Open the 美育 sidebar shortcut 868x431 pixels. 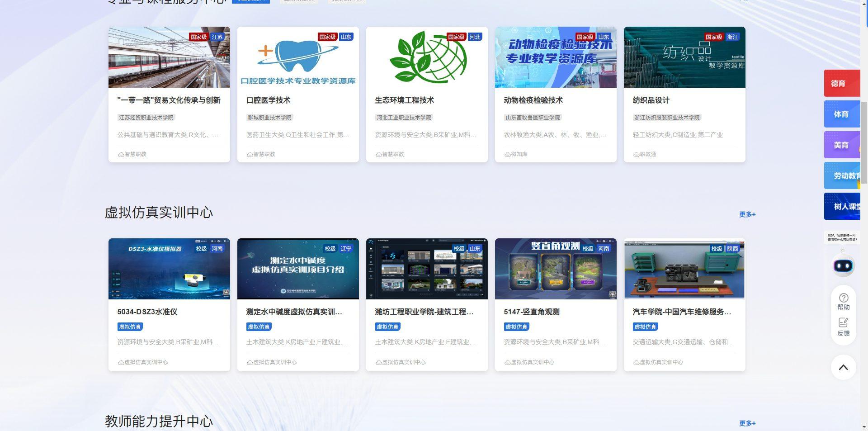[x=843, y=145]
